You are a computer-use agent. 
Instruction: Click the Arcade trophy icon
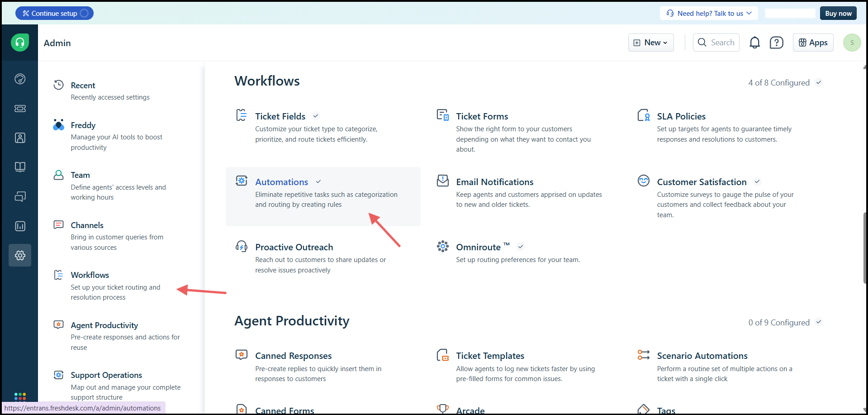(x=442, y=409)
